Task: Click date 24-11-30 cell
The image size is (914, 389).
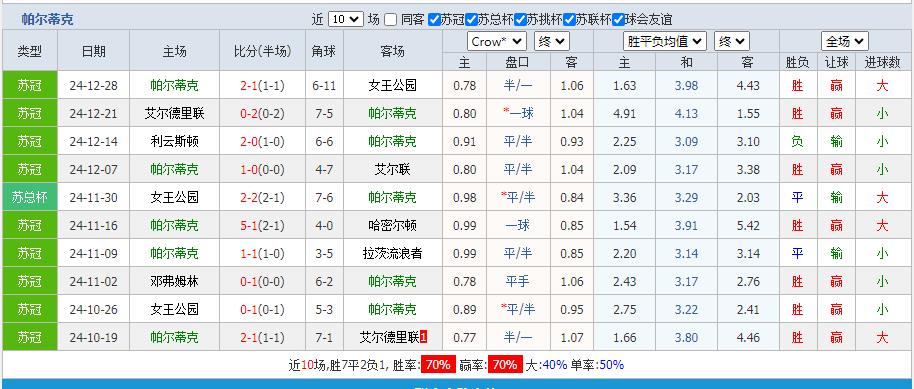Action: (94, 198)
